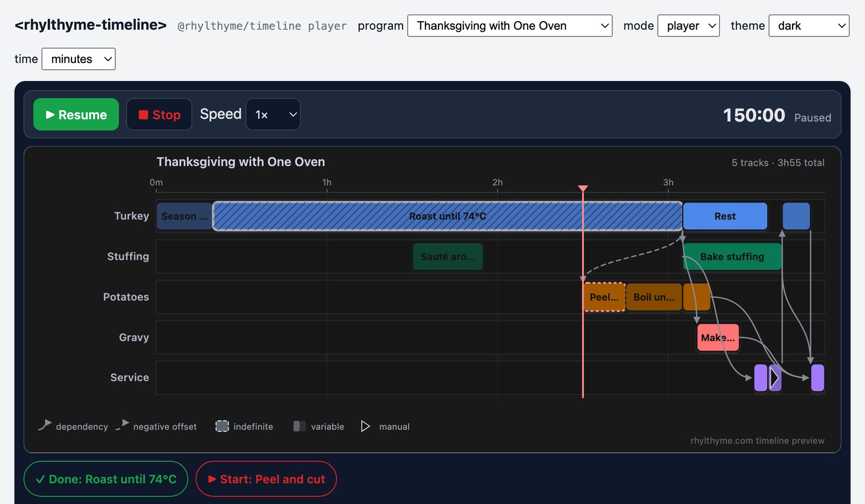The image size is (865, 504).
Task: Open the program dropdown
Action: [x=510, y=26]
